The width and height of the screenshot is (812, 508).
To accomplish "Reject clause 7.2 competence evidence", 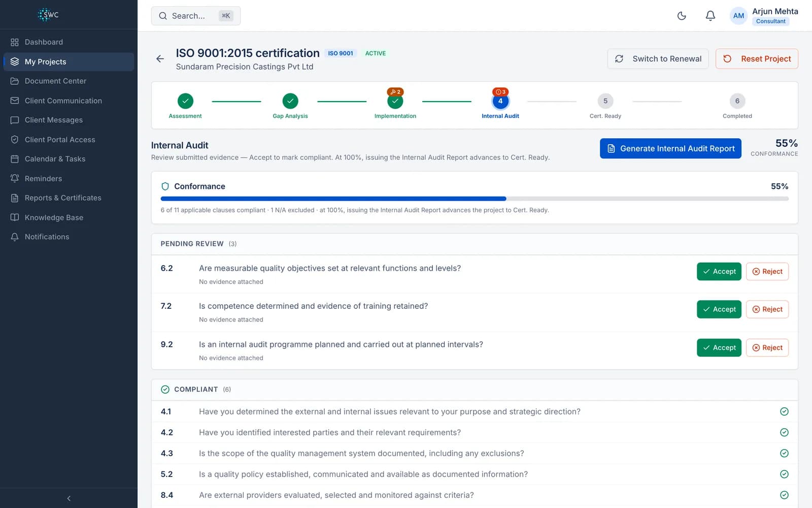I will pos(767,309).
